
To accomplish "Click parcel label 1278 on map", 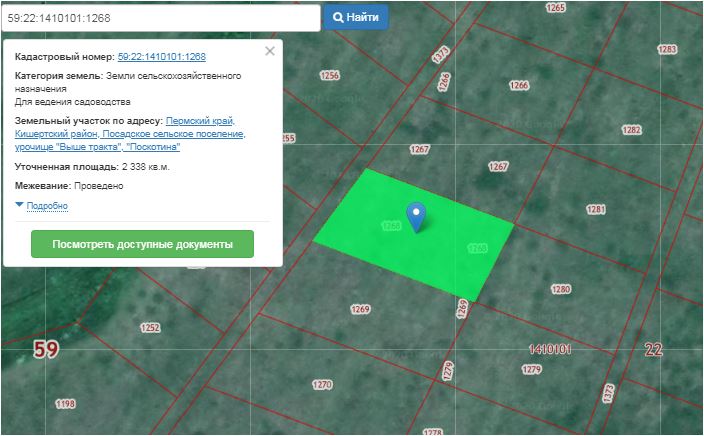I will pos(432,432).
